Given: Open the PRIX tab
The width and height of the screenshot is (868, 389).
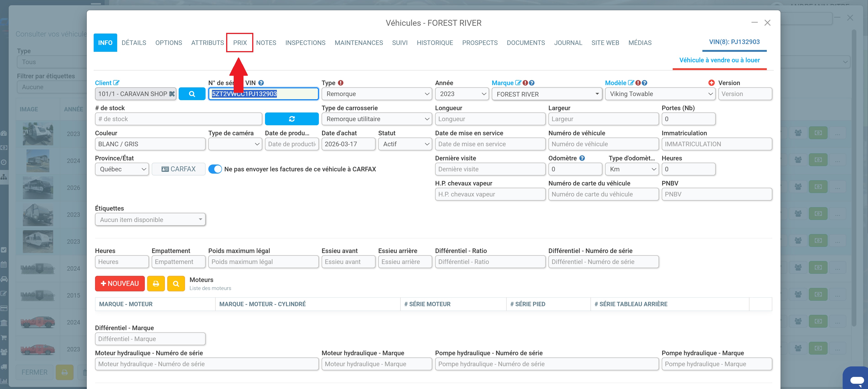Looking at the screenshot, I should (x=240, y=43).
